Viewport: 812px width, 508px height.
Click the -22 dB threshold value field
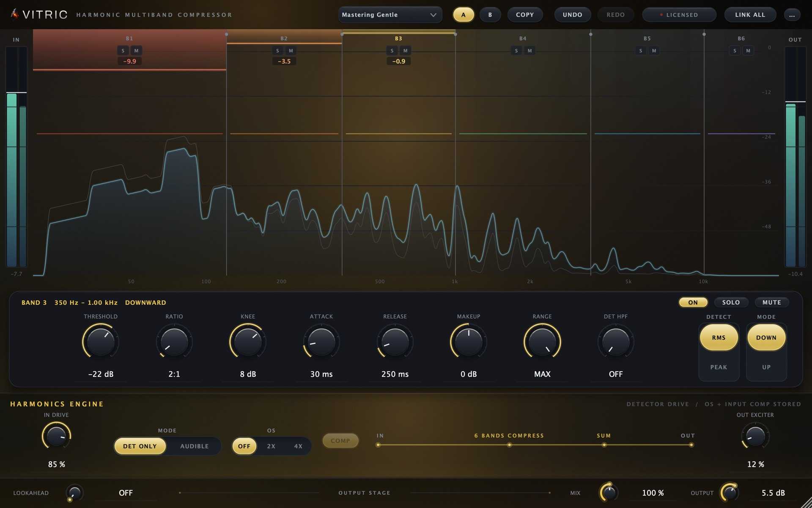(x=101, y=374)
